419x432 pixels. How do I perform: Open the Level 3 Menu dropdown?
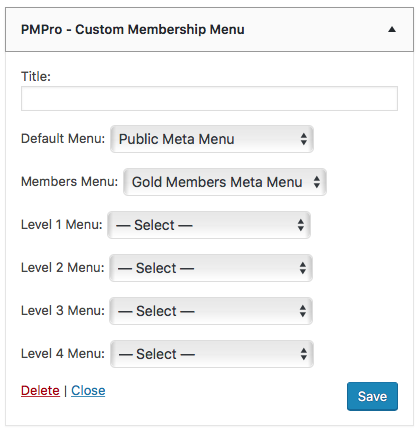[x=211, y=311]
